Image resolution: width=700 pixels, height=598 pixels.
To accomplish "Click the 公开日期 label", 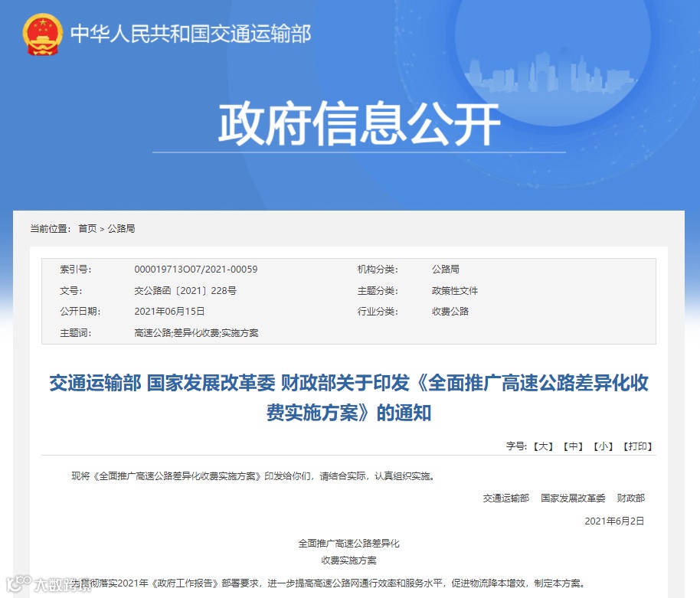I will point(80,311).
